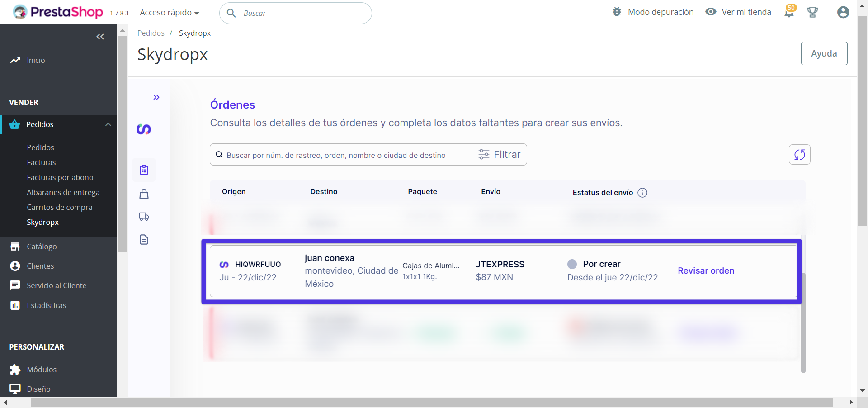
Task: Open the Modo depuración link
Action: 660,12
